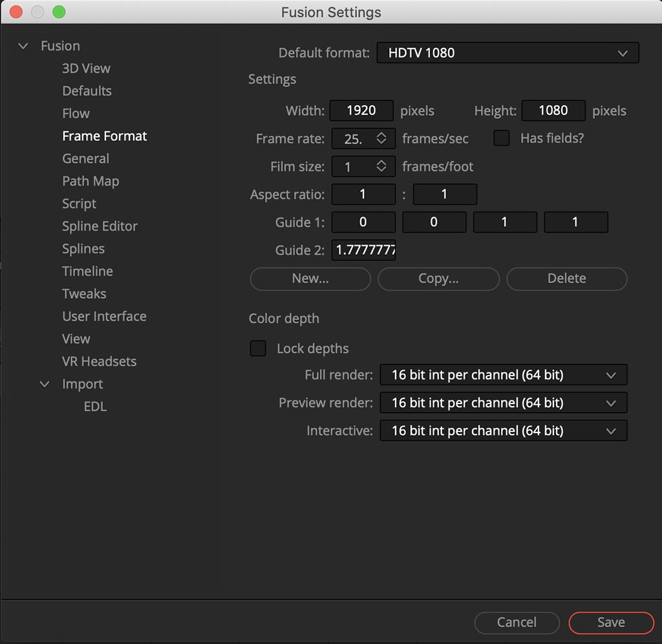Show VR Headsets settings

click(100, 361)
